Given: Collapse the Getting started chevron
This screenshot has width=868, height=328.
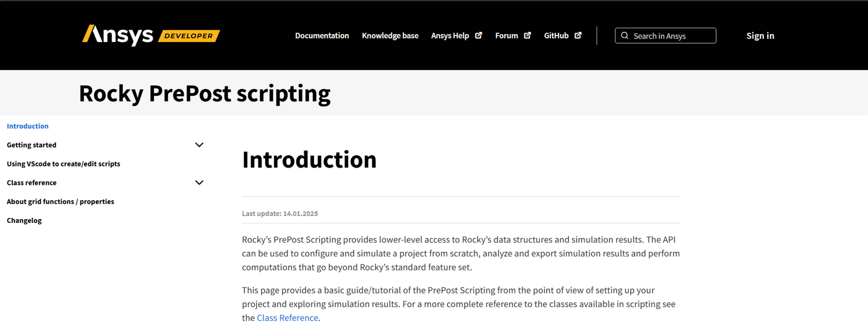Looking at the screenshot, I should (199, 144).
